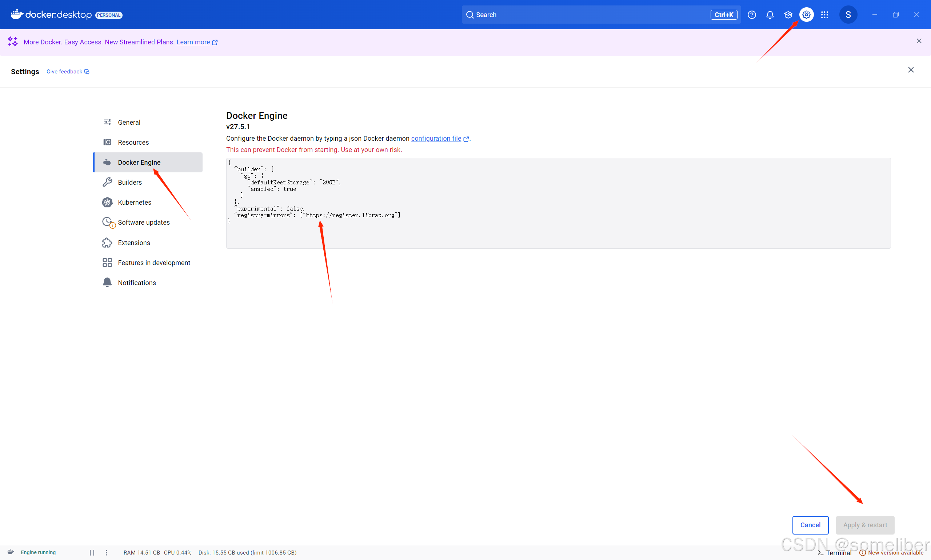Open the configuration file link

[x=440, y=139]
